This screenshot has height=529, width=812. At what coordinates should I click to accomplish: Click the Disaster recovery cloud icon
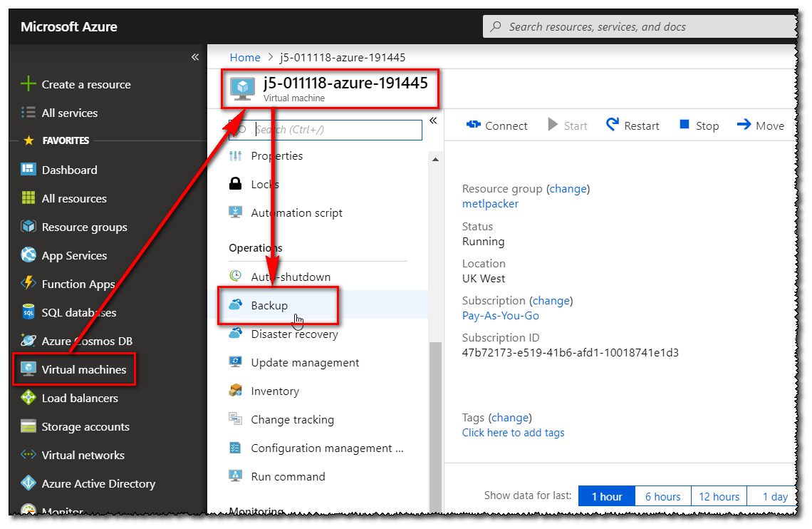click(x=235, y=333)
